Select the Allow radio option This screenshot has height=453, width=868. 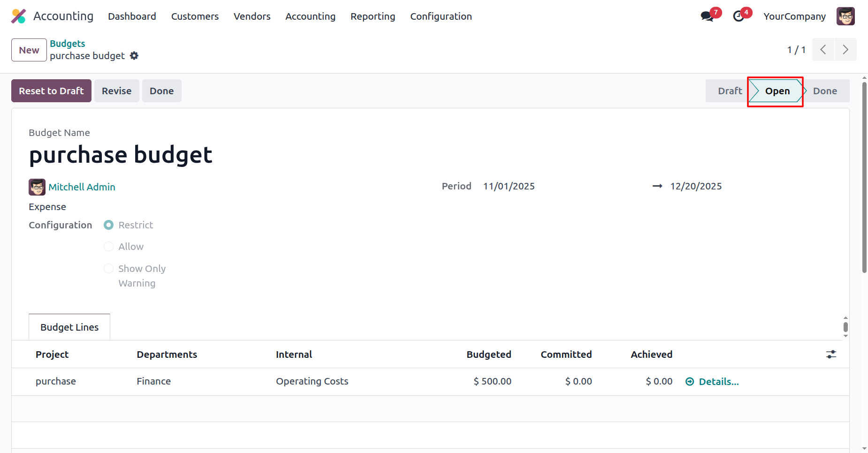coord(108,247)
